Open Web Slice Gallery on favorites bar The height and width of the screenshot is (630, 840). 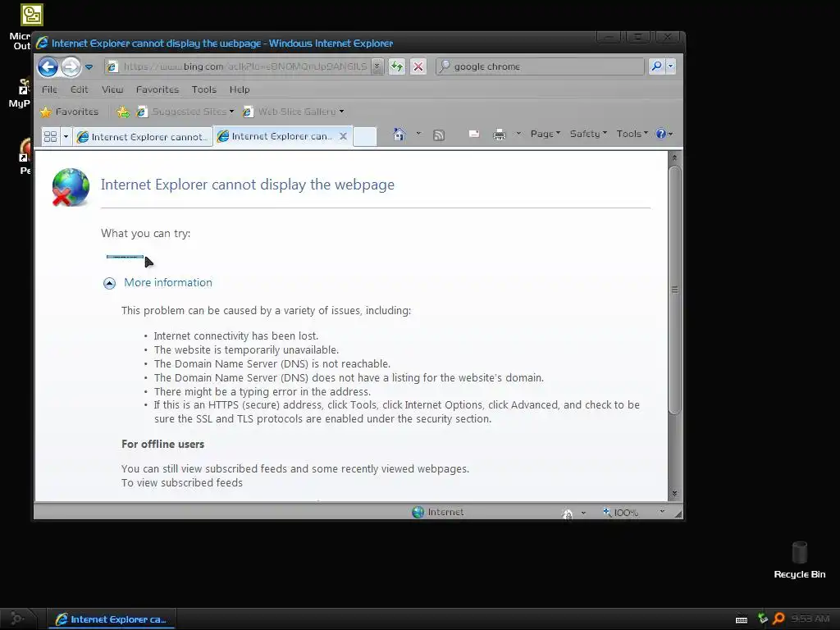(x=294, y=112)
